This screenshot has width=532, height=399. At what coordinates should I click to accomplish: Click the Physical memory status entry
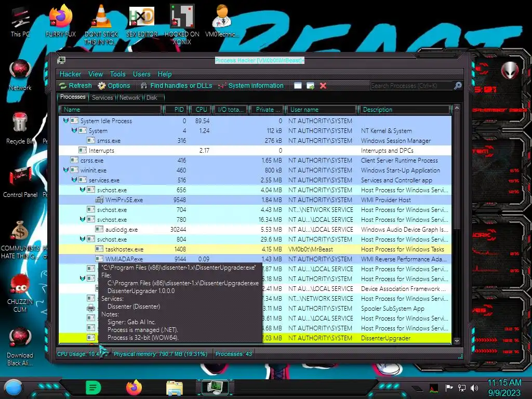pos(160,354)
